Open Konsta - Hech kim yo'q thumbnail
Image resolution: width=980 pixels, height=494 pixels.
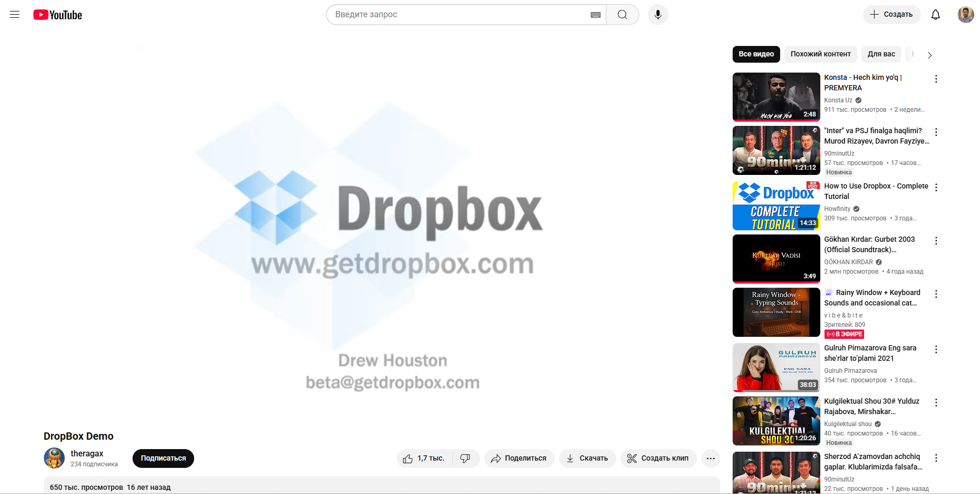[x=776, y=97]
